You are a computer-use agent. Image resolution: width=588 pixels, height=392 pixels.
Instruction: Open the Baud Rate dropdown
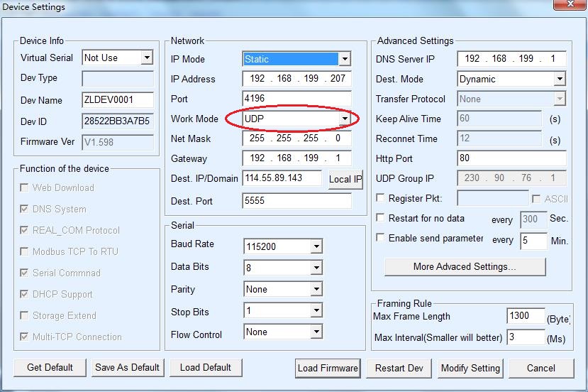[316, 247]
